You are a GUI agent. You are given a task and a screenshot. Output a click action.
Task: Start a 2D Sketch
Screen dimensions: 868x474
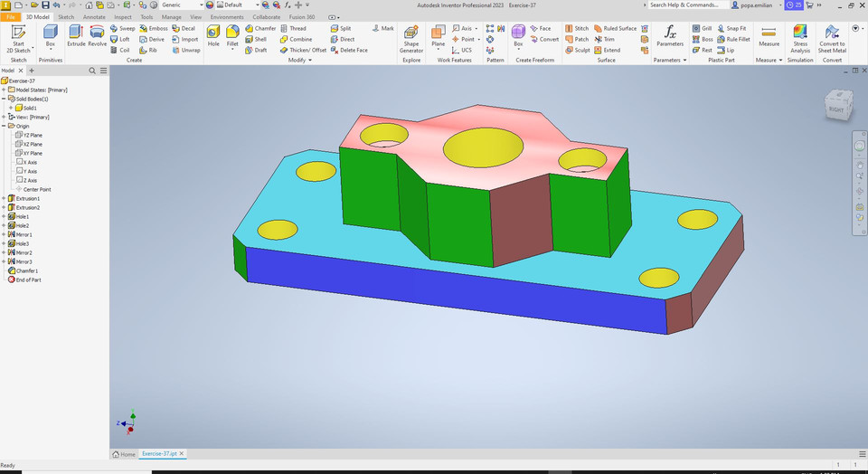[x=18, y=39]
